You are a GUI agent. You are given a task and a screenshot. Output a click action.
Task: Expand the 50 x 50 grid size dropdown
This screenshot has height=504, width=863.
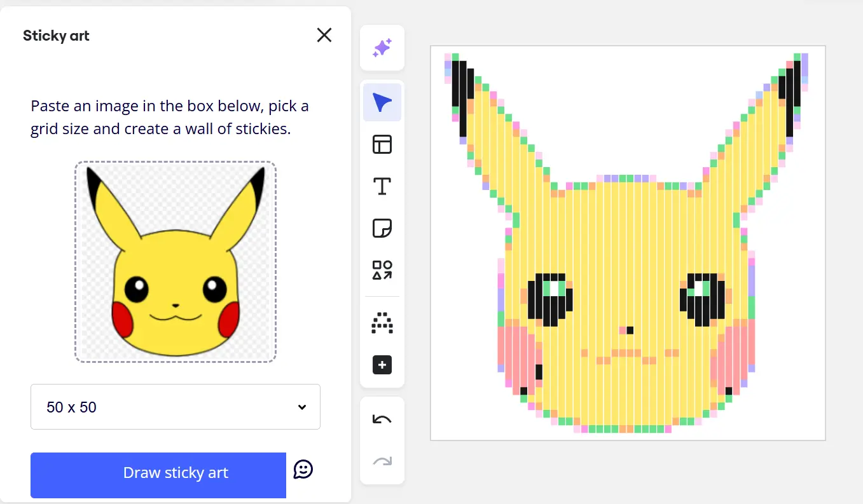176,407
